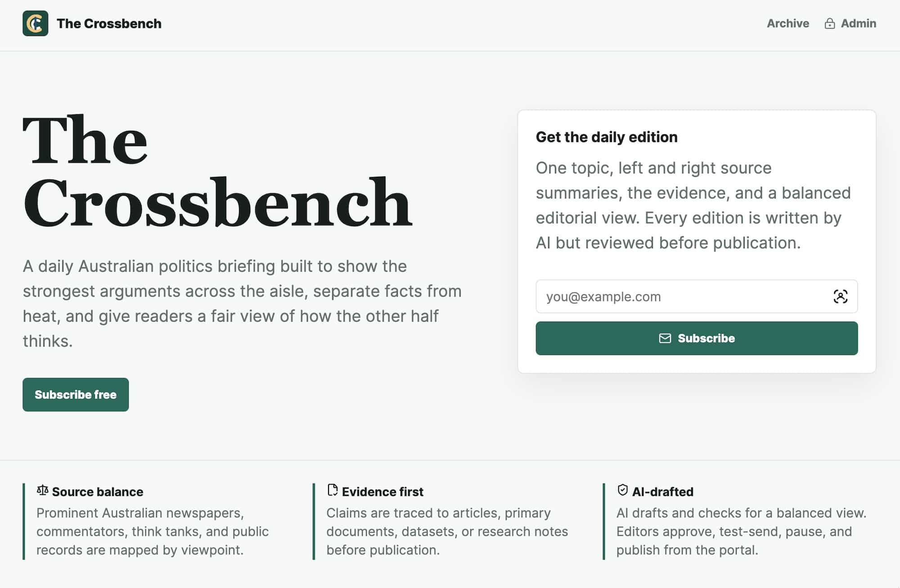
Task: Click the Get the daily edition heading
Action: 607,137
